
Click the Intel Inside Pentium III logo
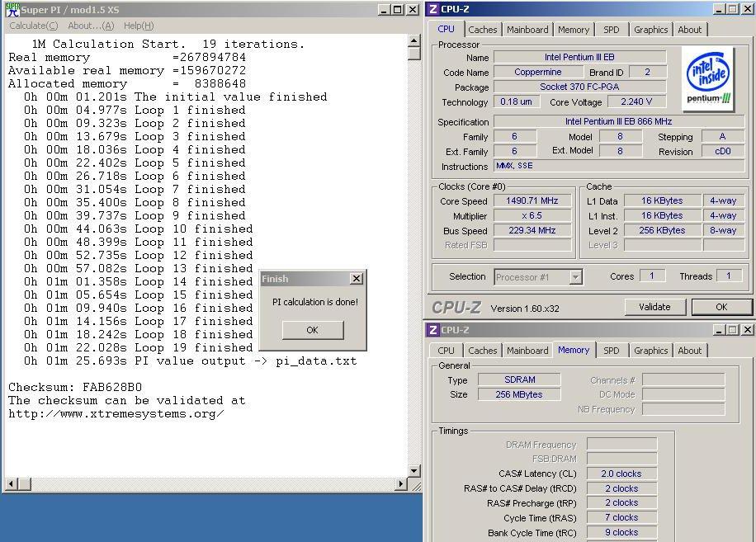click(x=708, y=79)
